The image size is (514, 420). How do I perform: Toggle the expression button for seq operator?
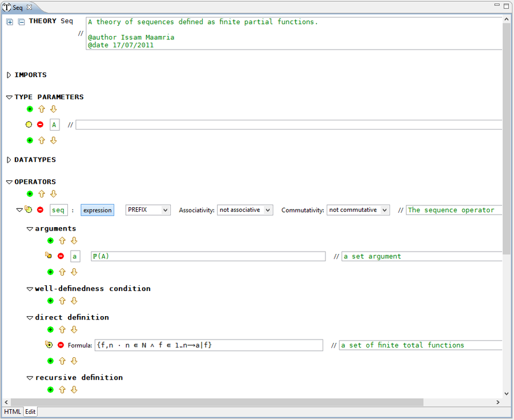[x=97, y=210]
